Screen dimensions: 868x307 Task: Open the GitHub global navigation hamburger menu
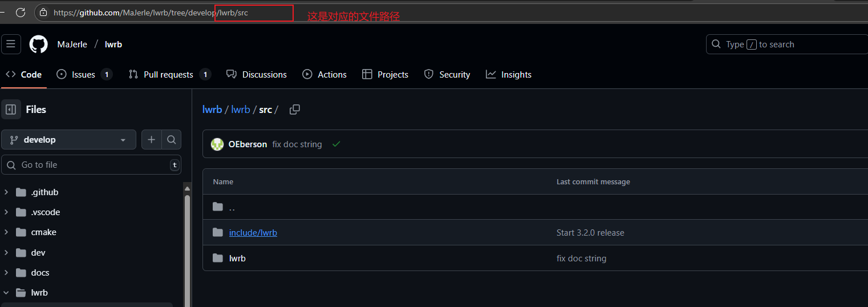tap(11, 44)
